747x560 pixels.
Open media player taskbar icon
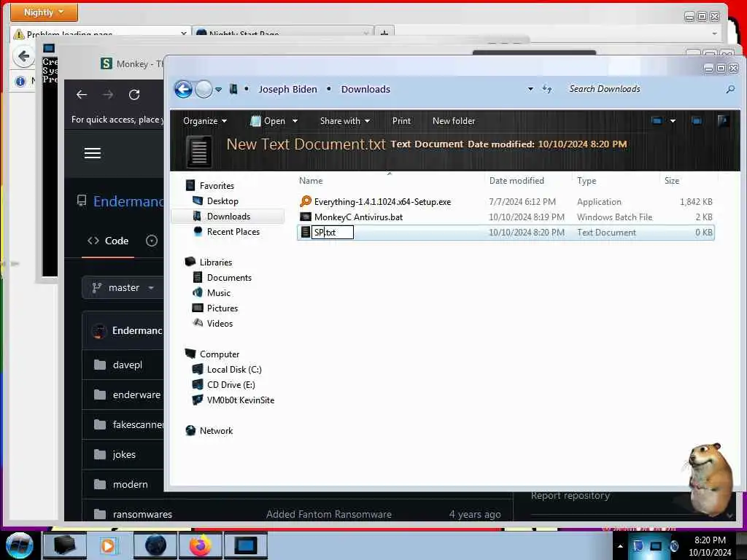point(108,545)
